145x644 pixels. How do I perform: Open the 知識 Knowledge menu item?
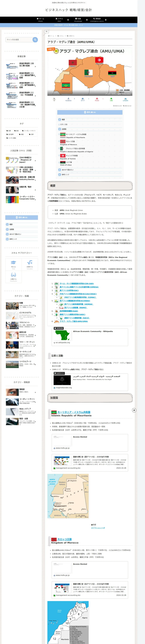tap(78, 20)
